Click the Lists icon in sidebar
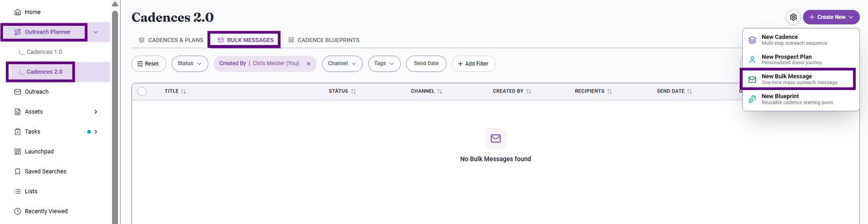Screen dimensions: 868x224 coord(18,192)
